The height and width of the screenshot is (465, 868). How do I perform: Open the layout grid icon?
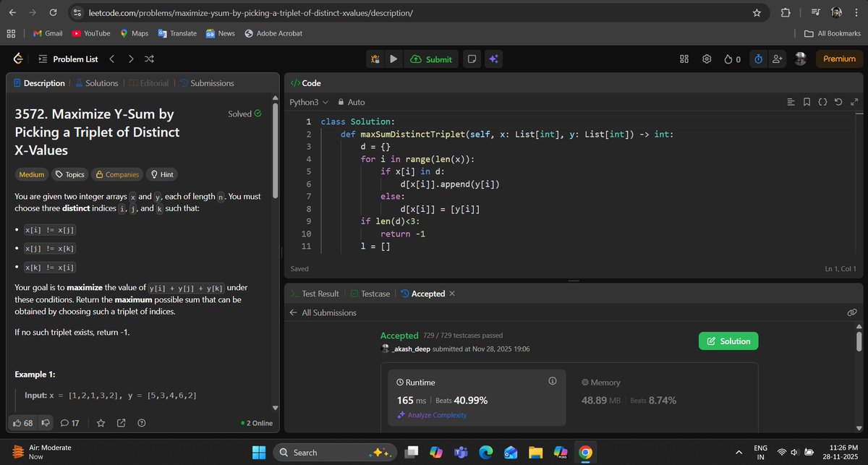click(x=684, y=59)
